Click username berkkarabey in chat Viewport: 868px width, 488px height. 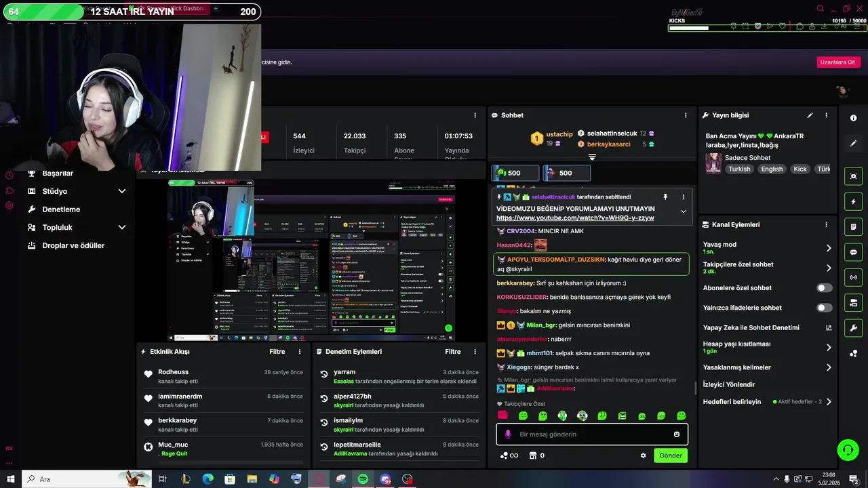point(515,283)
